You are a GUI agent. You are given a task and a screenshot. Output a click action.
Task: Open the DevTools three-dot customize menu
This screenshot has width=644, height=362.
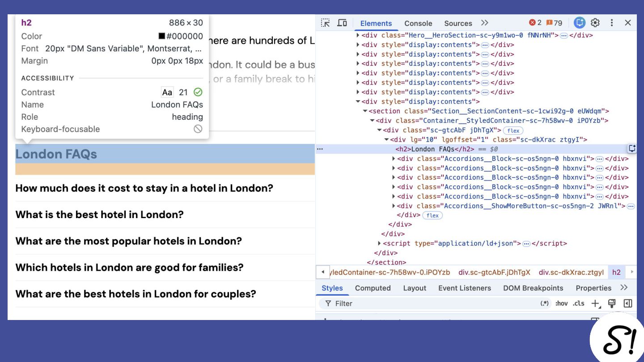coord(612,23)
